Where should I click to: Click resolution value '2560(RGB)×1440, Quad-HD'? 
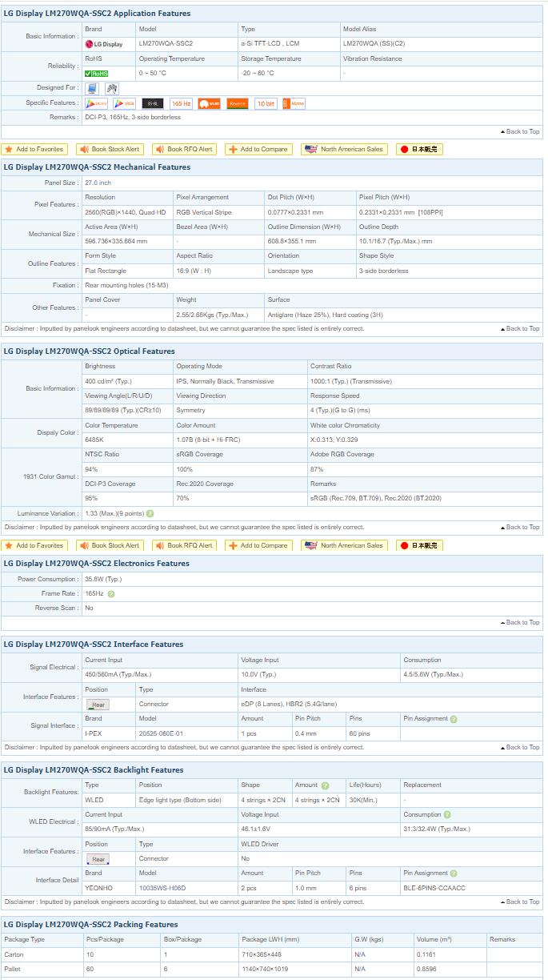tap(126, 212)
